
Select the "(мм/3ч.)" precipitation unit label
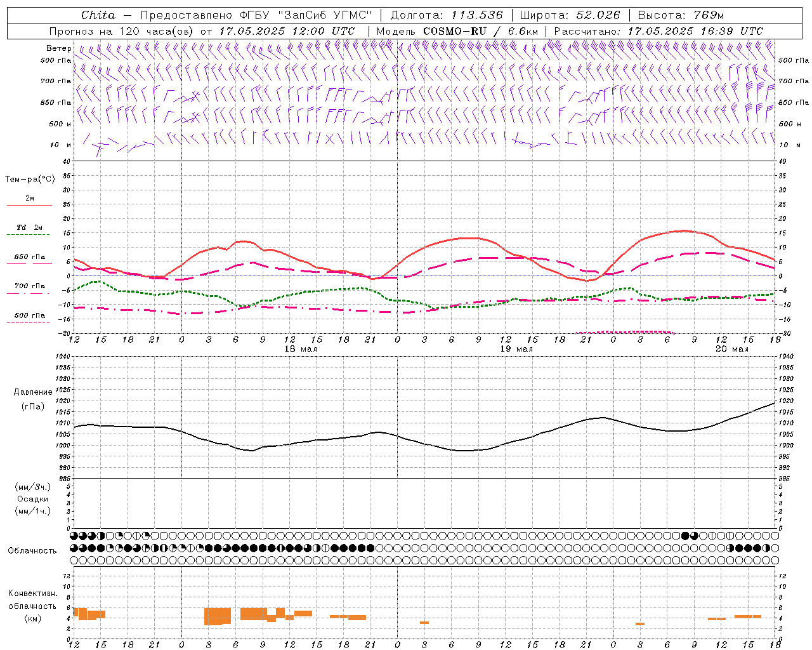click(33, 487)
